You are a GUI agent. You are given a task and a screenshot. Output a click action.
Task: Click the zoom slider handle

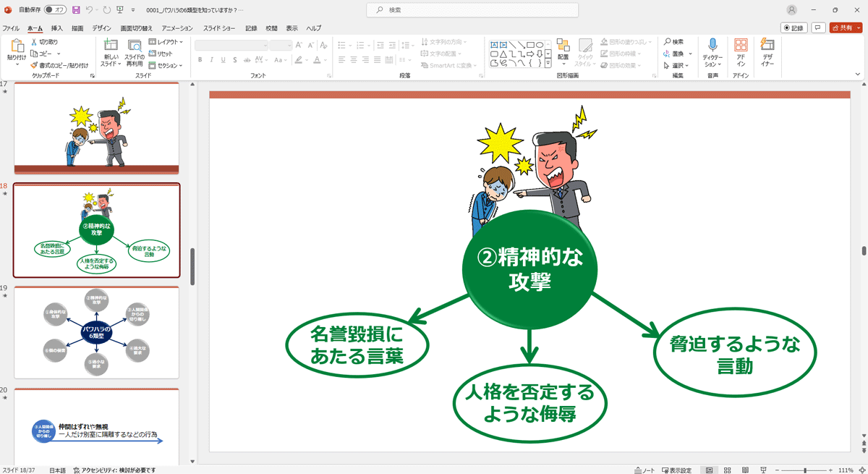click(805, 470)
